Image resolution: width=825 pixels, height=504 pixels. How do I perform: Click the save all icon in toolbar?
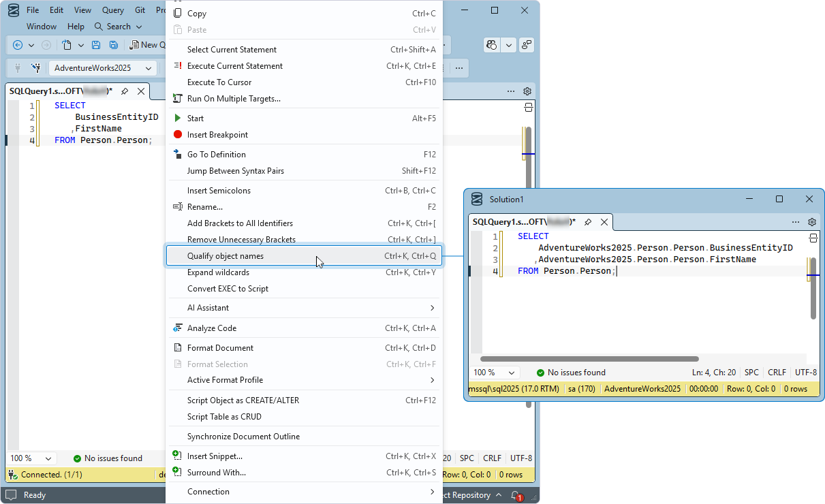[x=114, y=45]
